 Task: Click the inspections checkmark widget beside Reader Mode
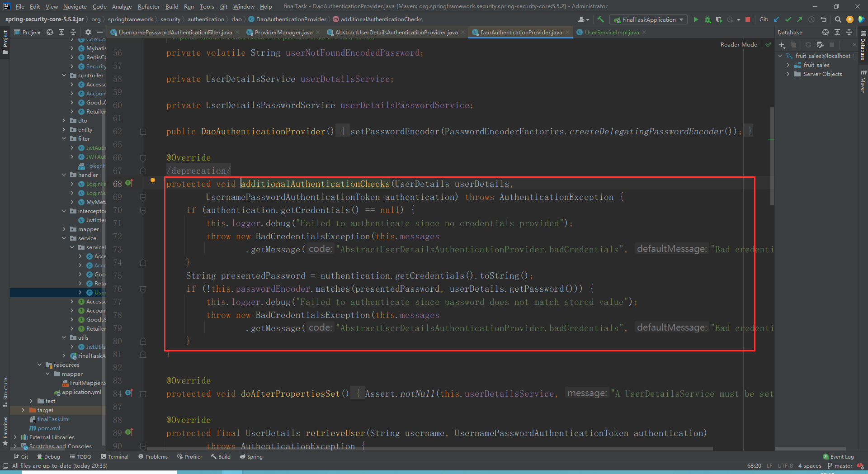pos(768,44)
